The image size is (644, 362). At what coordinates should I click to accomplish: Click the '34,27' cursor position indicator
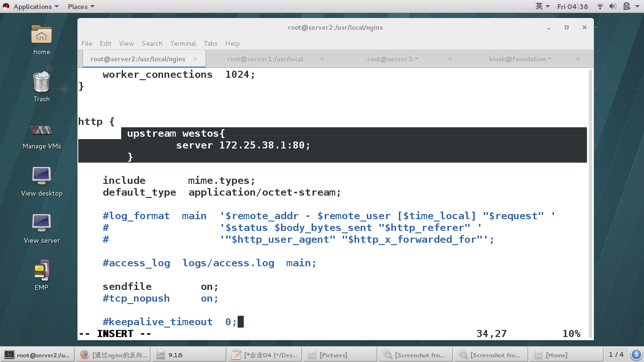point(491,334)
